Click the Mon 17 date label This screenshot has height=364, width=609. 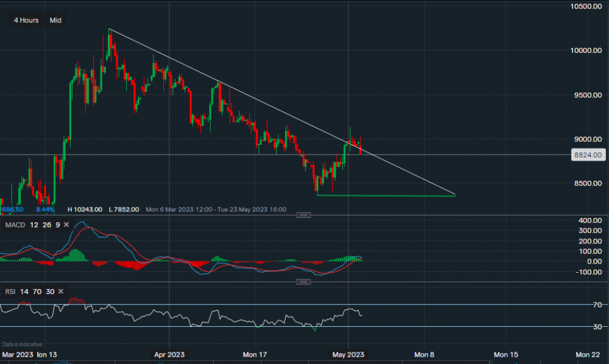tap(255, 354)
